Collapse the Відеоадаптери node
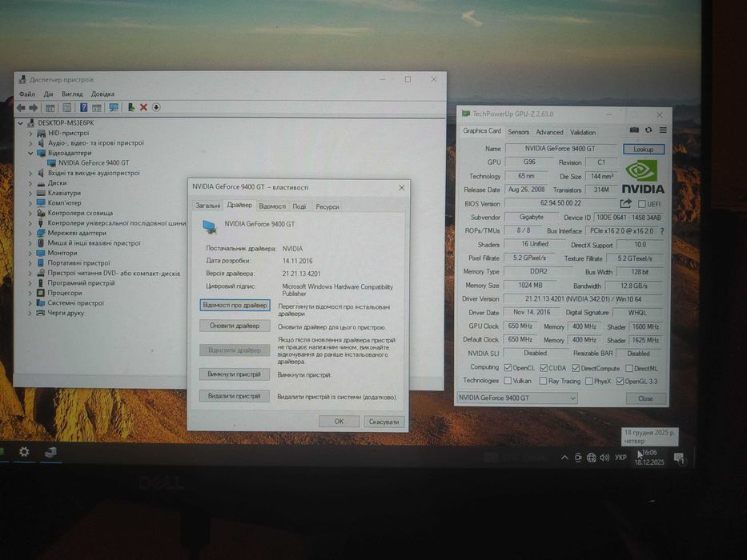Image resolution: width=747 pixels, height=560 pixels. (x=30, y=154)
